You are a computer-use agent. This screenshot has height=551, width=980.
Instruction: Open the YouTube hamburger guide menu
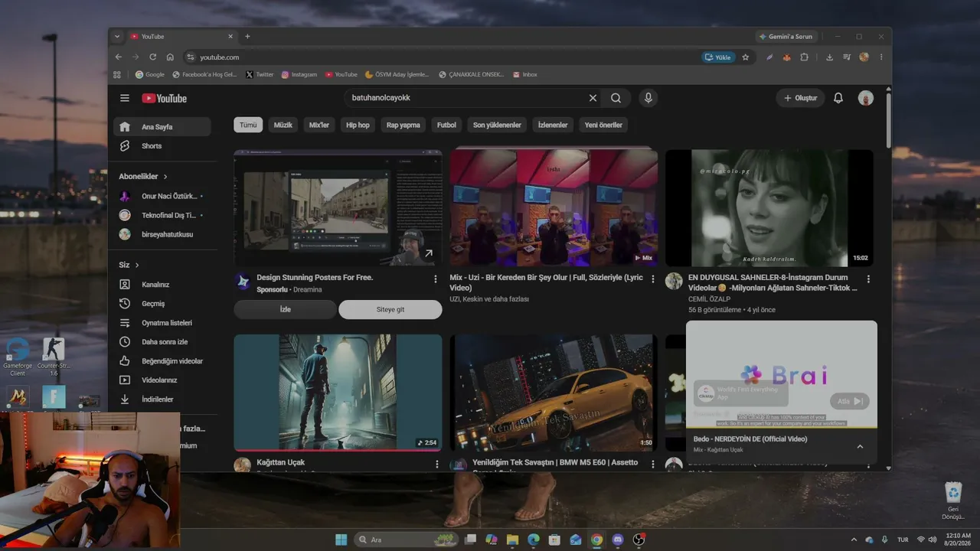(125, 98)
